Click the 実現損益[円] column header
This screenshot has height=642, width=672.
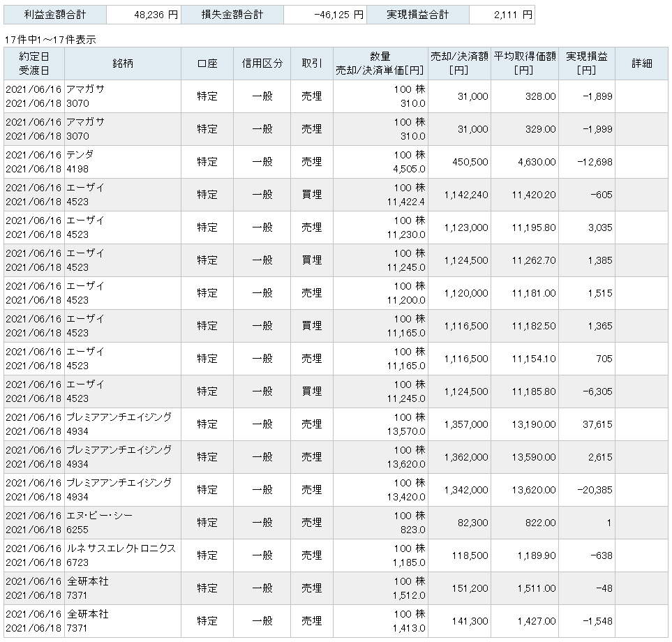click(x=586, y=64)
